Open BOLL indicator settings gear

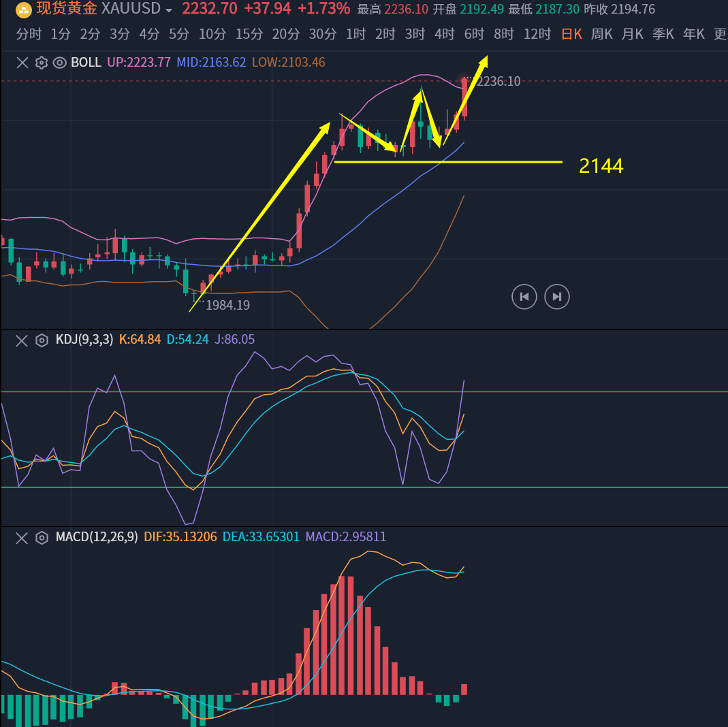pos(41,63)
